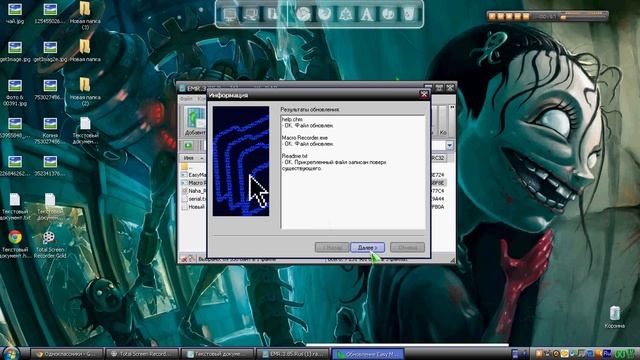Switch to EMR.3.85.Rus taskbar button
Screen dimensions: 640x360
point(293,354)
